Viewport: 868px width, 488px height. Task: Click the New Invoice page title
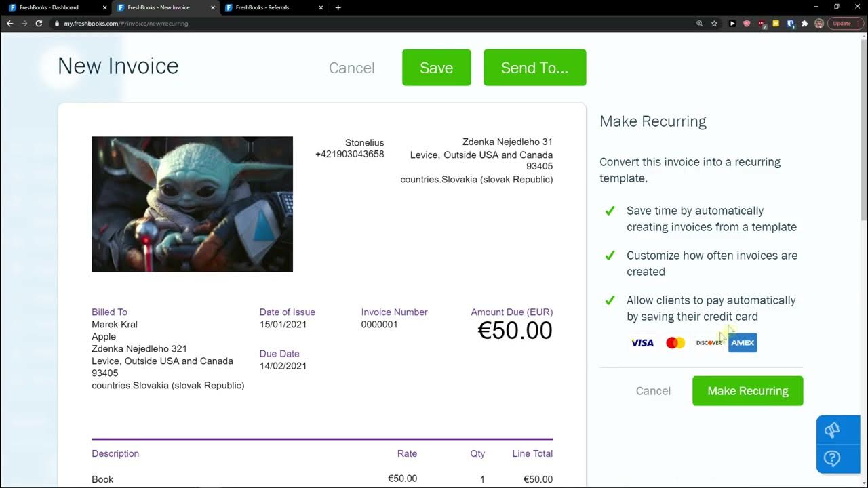coord(118,66)
